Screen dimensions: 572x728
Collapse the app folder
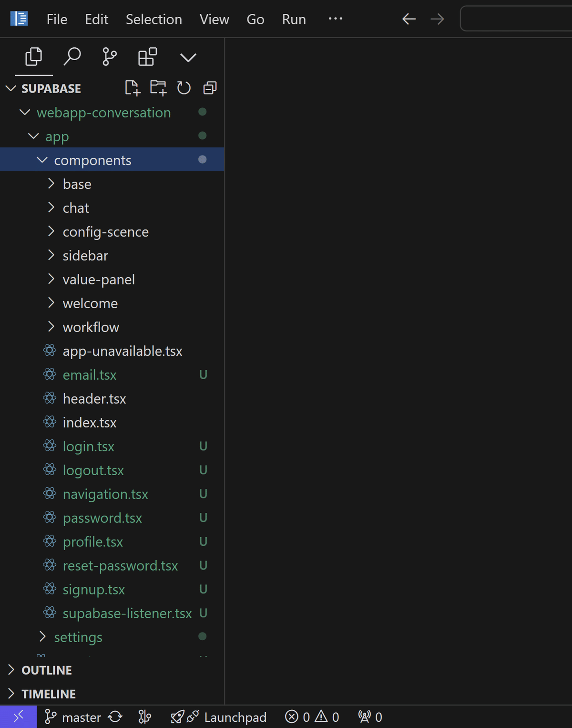coord(112,136)
